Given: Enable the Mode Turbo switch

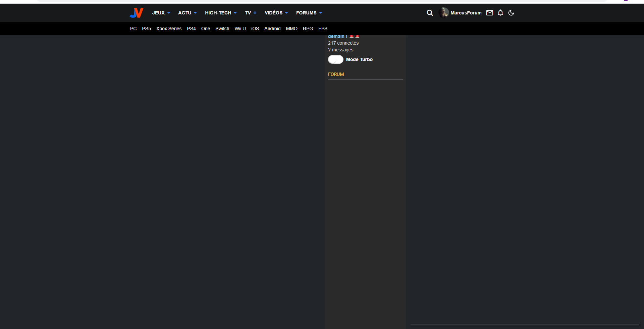Looking at the screenshot, I should [335, 59].
